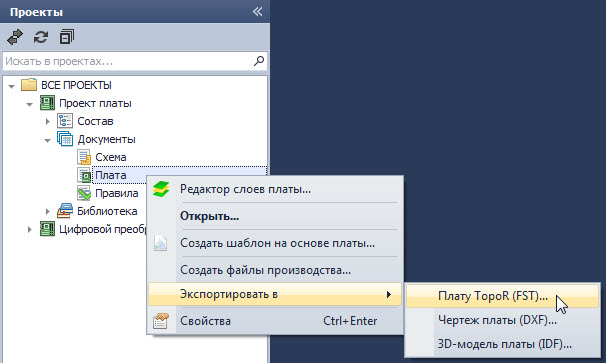The width and height of the screenshot is (606, 363).
Task: Click the Экспортировать в submenu arrow
Action: tap(389, 295)
